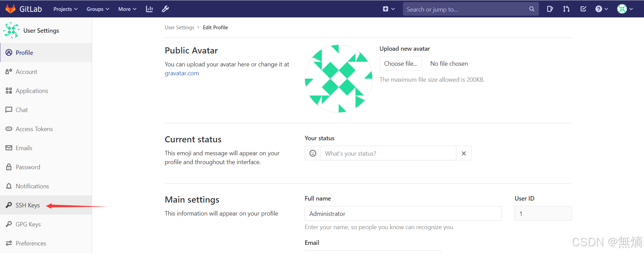Click the 'No file chosen' text
Screen dimensions: 644x253
449,64
